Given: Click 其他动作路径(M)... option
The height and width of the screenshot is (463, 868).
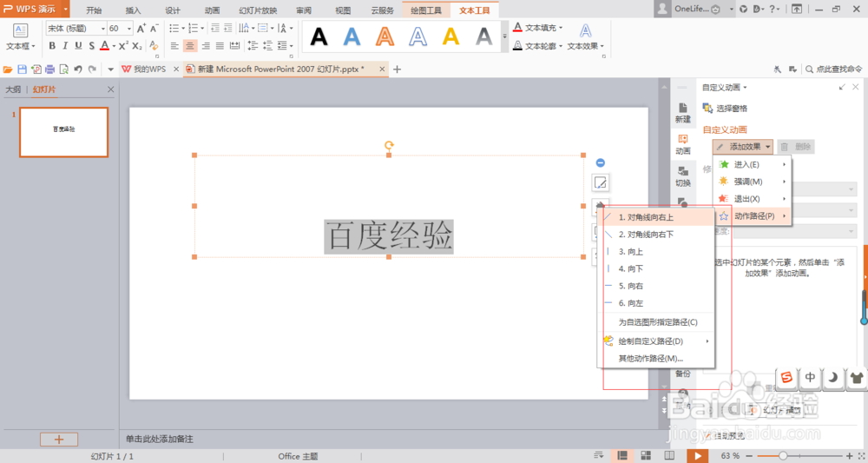Looking at the screenshot, I should click(x=656, y=359).
